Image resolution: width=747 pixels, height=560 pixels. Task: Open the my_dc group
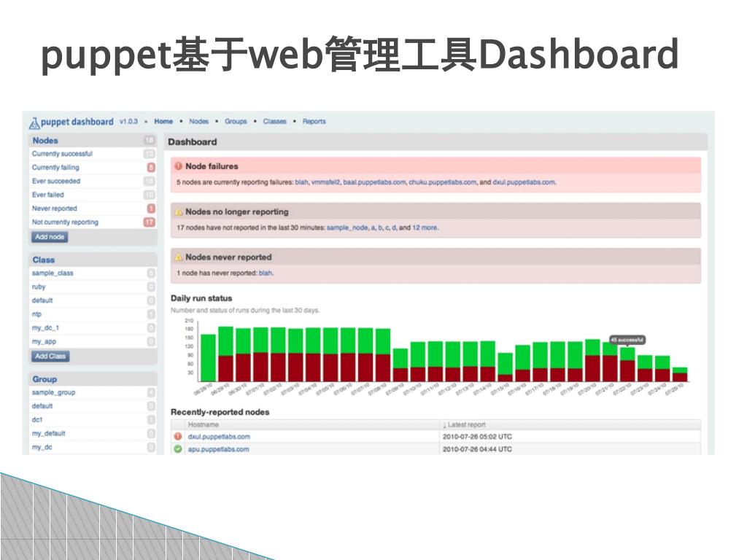point(42,447)
